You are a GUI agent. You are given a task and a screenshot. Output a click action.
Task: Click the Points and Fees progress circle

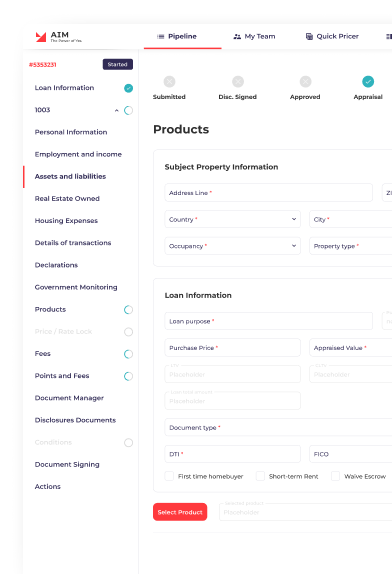pos(128,376)
